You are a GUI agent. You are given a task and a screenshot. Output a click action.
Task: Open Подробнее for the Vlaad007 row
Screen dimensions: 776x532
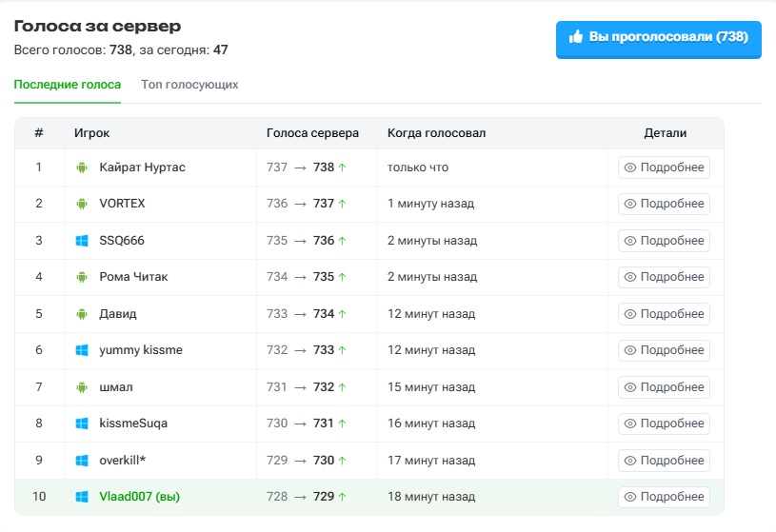coord(664,497)
